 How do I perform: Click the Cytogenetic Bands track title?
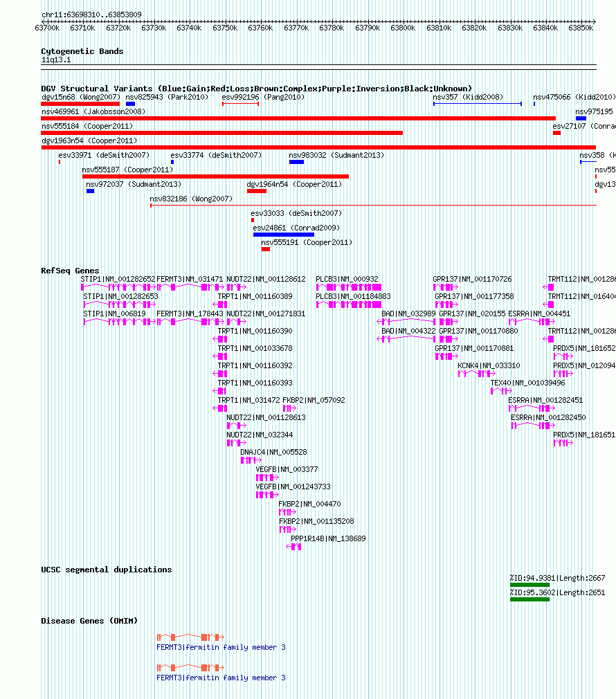point(82,51)
